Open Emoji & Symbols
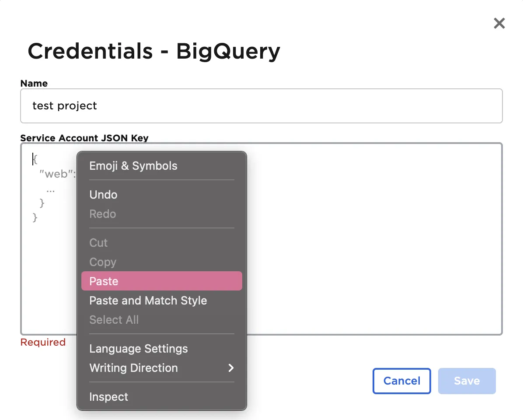 click(133, 166)
